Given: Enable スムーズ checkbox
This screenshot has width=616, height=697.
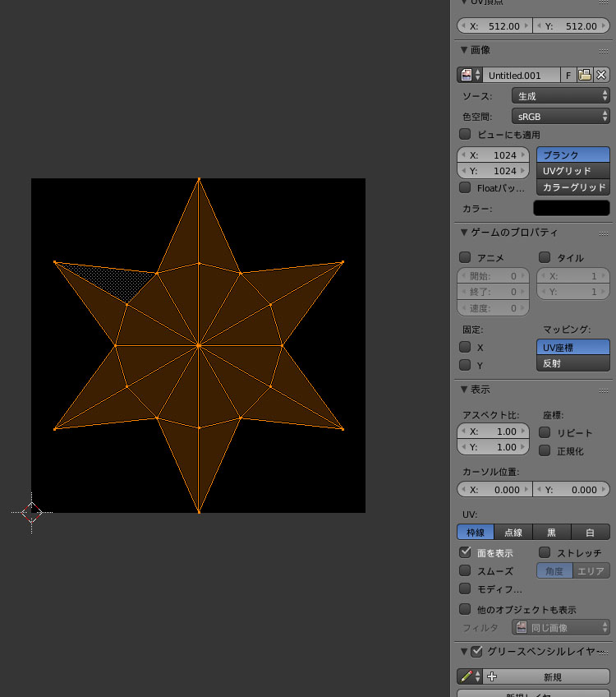Looking at the screenshot, I should [465, 570].
